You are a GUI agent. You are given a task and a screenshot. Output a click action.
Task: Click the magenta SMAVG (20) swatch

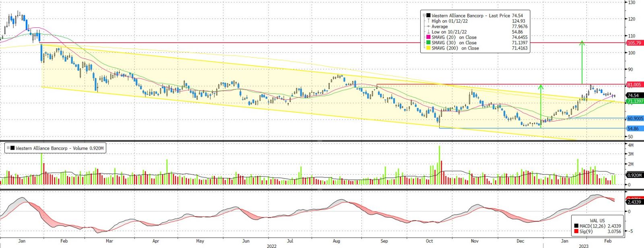pyautogui.click(x=428, y=37)
